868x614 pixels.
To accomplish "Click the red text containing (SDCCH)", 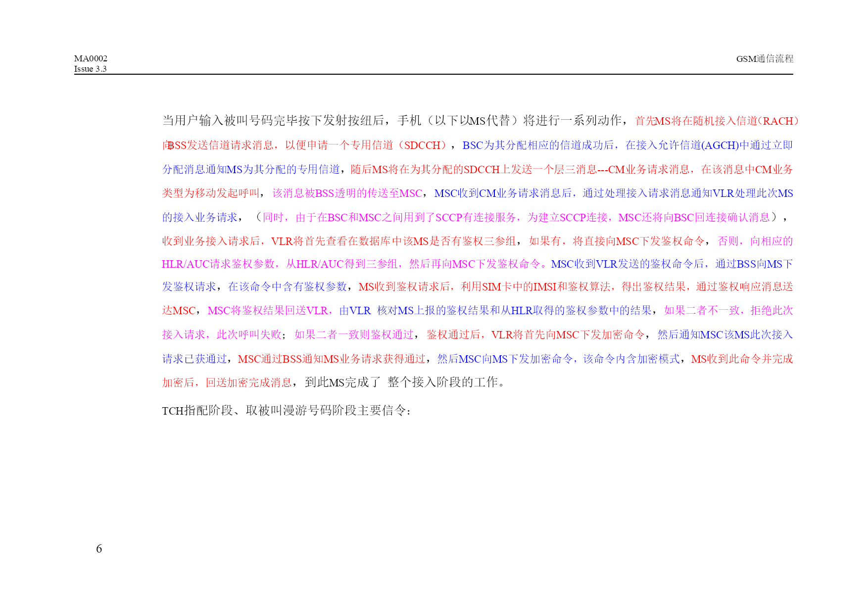I will (x=305, y=145).
